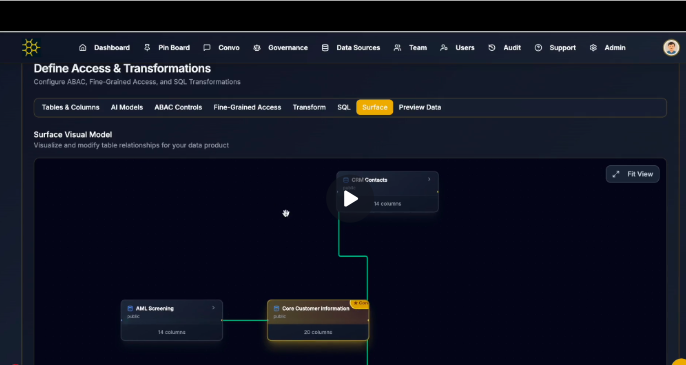This screenshot has width=686, height=365.
Task: Open the Fine-Grained Access tab
Action: tap(247, 107)
